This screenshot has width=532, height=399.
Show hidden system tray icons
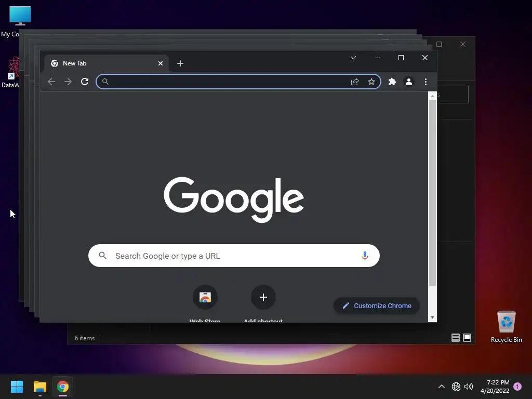[x=442, y=387]
